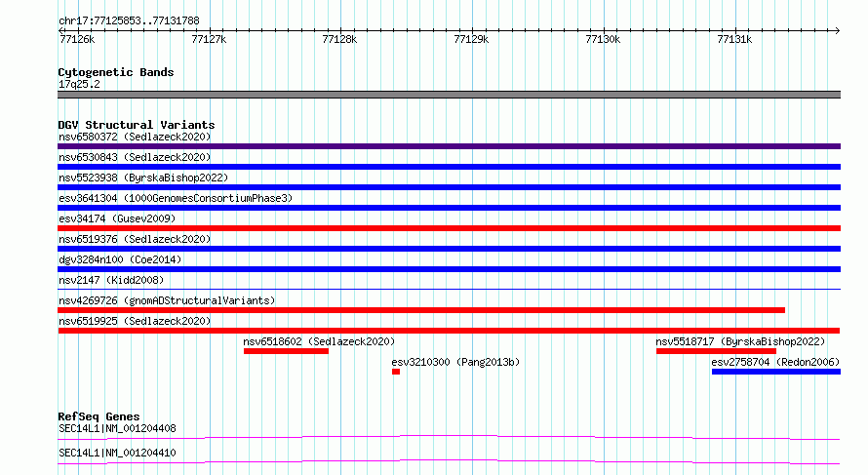Image resolution: width=868 pixels, height=475 pixels.
Task: Click the 77130k ruler tick label
Action: point(603,40)
